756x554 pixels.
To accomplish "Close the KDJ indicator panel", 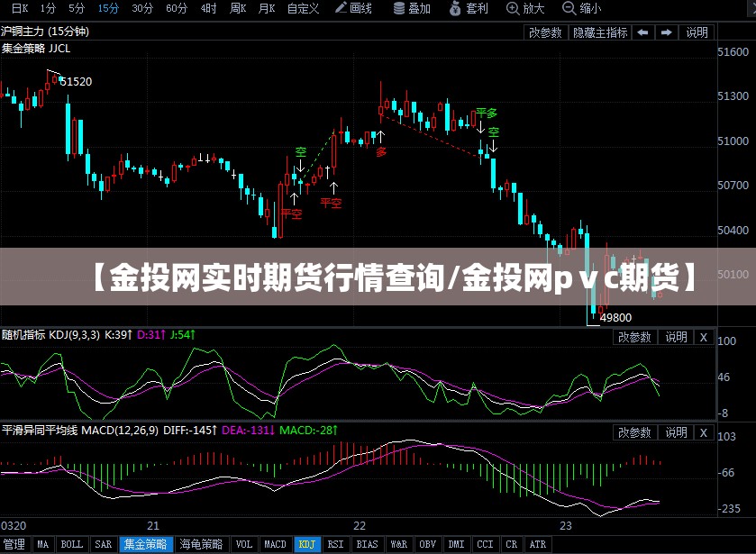I will click(704, 337).
